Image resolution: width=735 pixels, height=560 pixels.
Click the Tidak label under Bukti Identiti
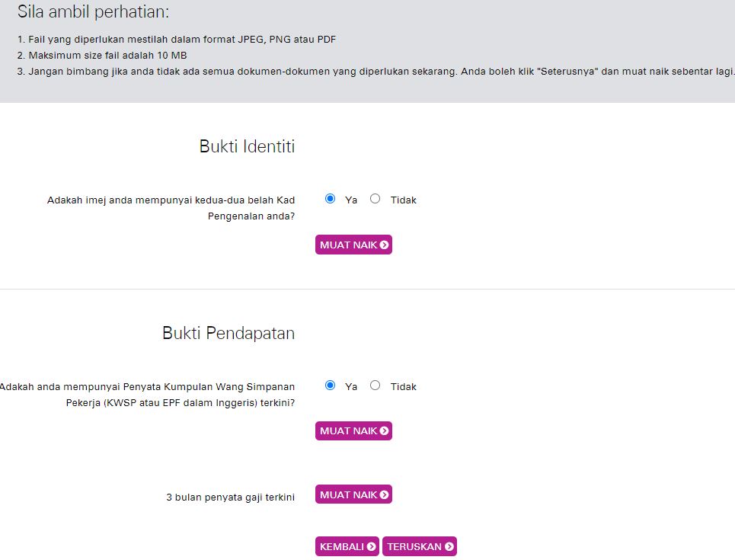pyautogui.click(x=403, y=200)
